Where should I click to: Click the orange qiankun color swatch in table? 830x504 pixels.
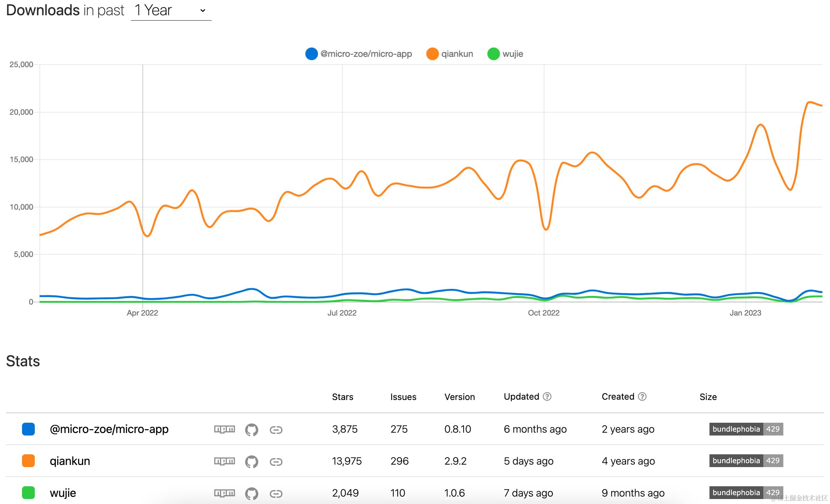pos(28,461)
